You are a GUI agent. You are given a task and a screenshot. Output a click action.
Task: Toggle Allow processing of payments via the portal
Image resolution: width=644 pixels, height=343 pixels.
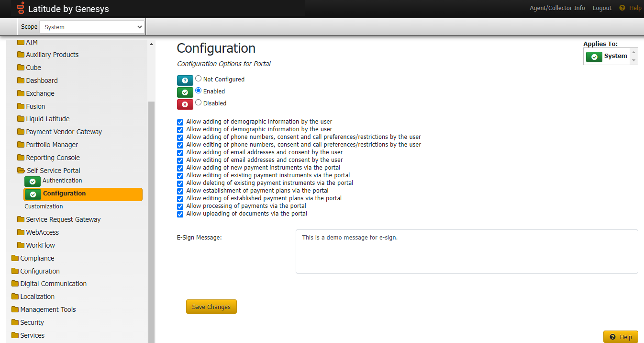pyautogui.click(x=180, y=206)
